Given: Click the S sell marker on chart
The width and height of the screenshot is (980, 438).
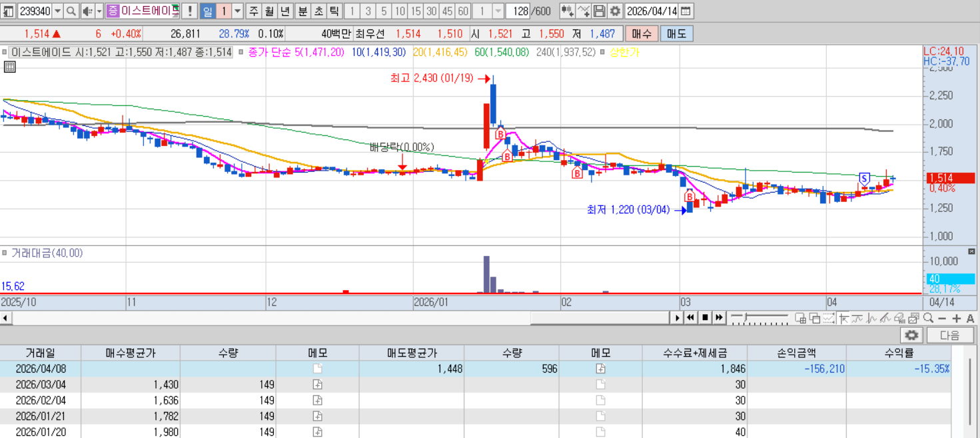Looking at the screenshot, I should pyautogui.click(x=864, y=178).
